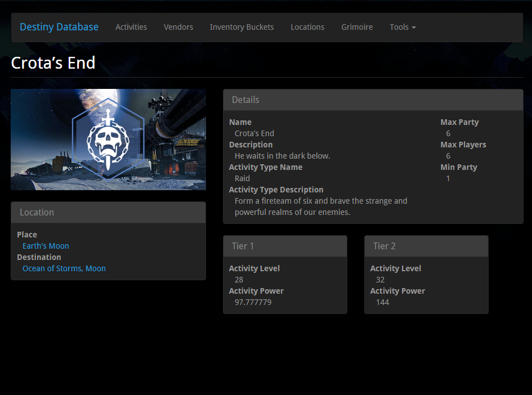Open the Vendors nav item
532x395 pixels.
[178, 27]
